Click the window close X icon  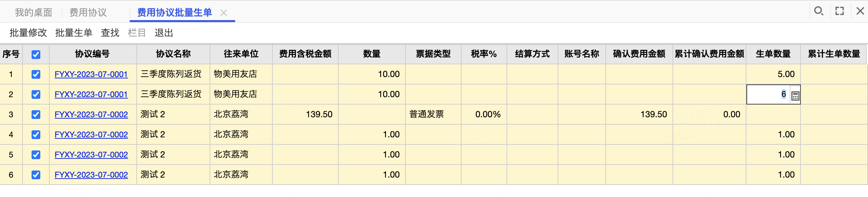point(860,11)
